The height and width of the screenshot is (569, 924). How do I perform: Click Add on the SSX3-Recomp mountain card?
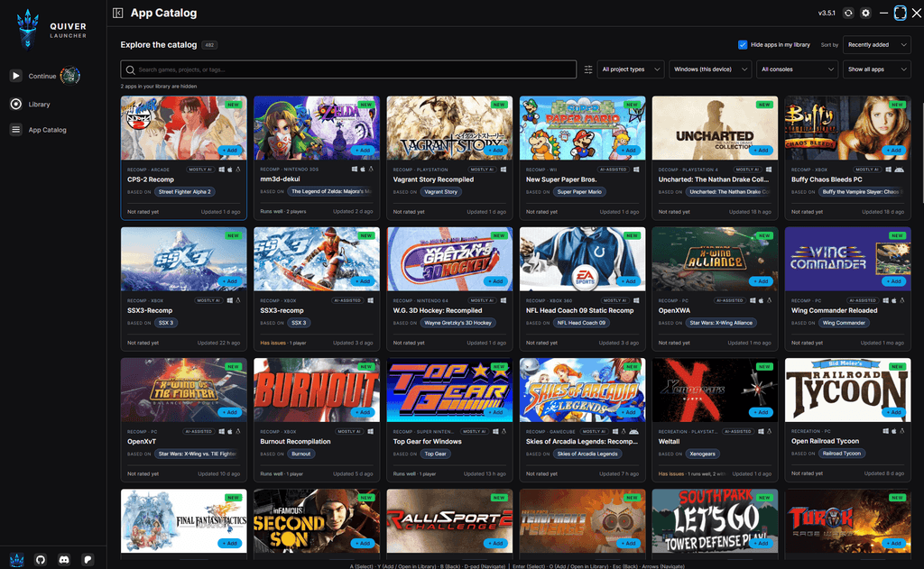[230, 281]
